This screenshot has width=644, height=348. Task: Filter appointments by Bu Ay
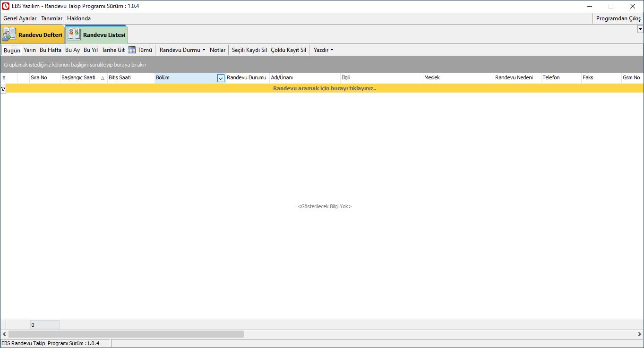click(x=73, y=50)
